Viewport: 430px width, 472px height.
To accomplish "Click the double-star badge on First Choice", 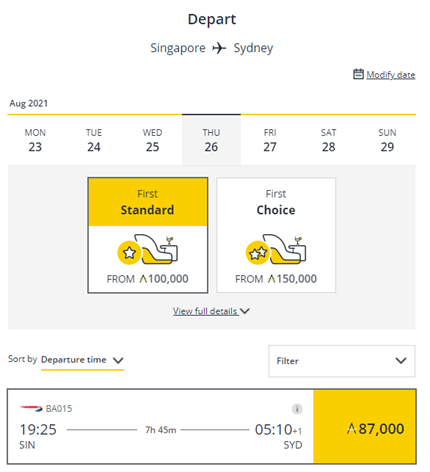I will [x=258, y=253].
